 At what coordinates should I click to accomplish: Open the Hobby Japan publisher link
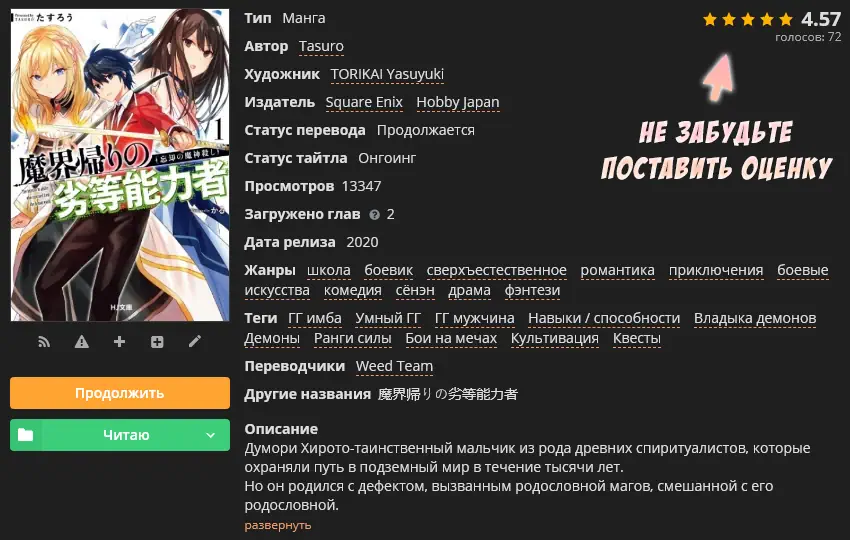tap(458, 102)
